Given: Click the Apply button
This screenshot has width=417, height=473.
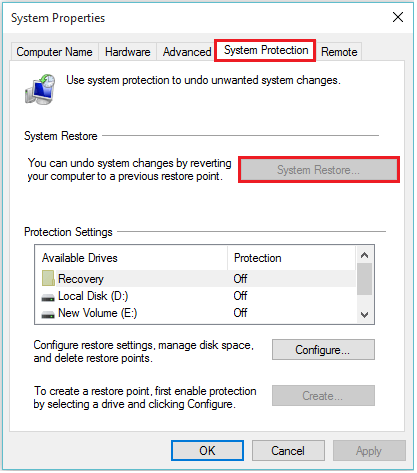Looking at the screenshot, I should click(369, 451).
